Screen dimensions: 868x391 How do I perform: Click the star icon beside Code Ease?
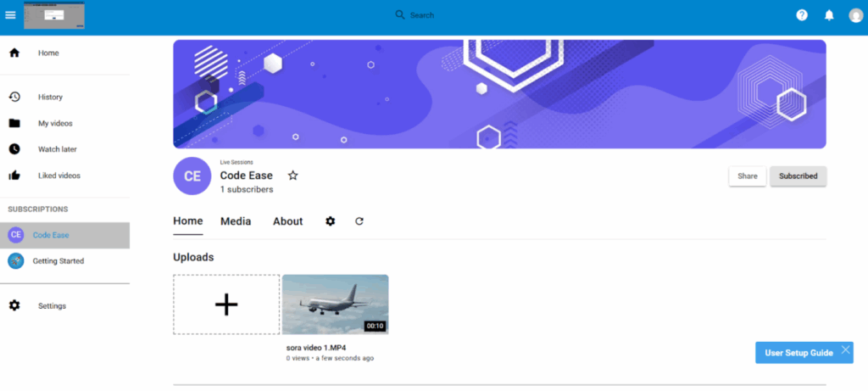(292, 176)
